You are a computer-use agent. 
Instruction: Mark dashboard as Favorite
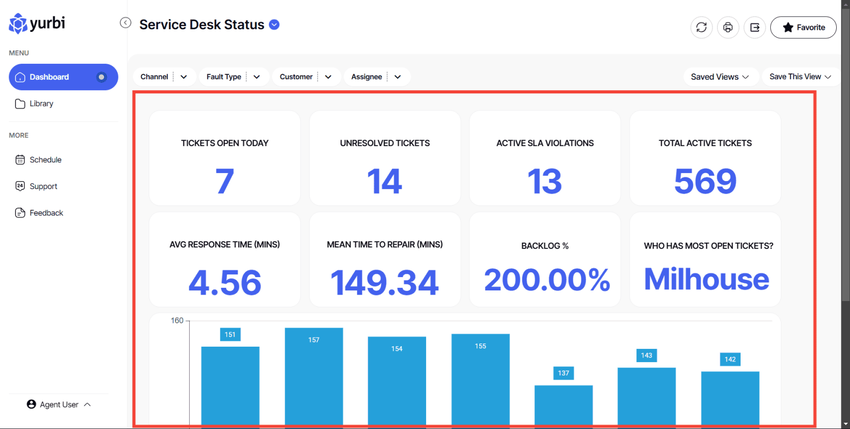pyautogui.click(x=803, y=27)
